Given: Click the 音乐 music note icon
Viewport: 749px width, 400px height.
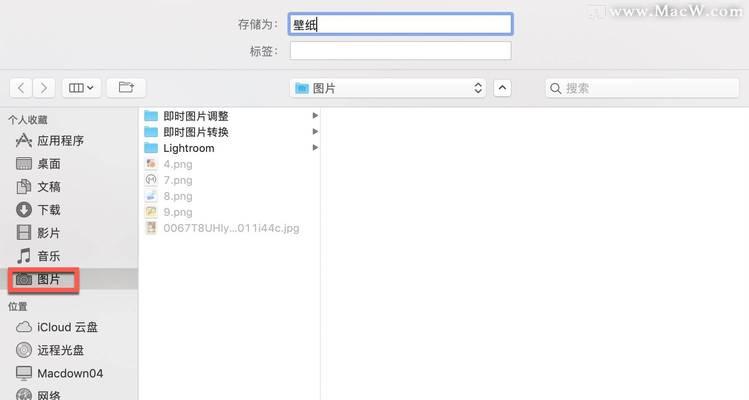Looking at the screenshot, I should coord(24,256).
